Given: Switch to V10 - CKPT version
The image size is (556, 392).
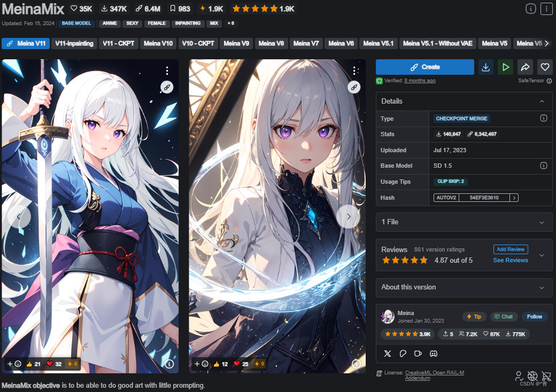Looking at the screenshot, I should click(x=198, y=43).
